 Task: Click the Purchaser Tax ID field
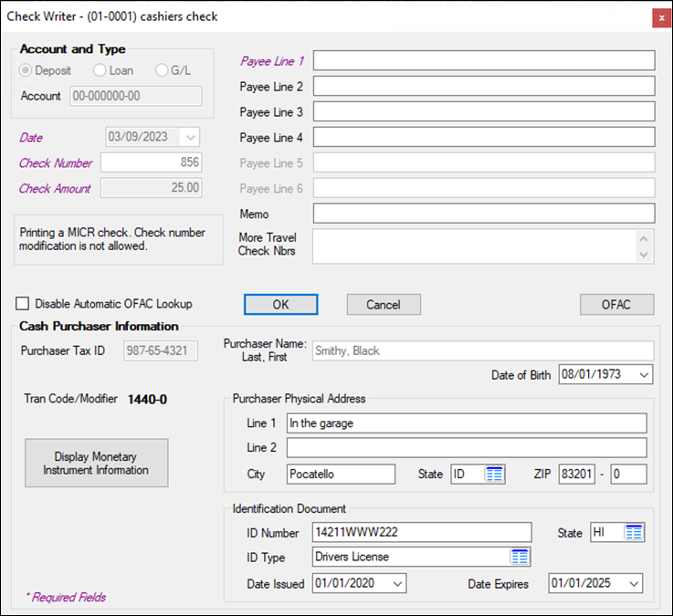pyautogui.click(x=161, y=351)
